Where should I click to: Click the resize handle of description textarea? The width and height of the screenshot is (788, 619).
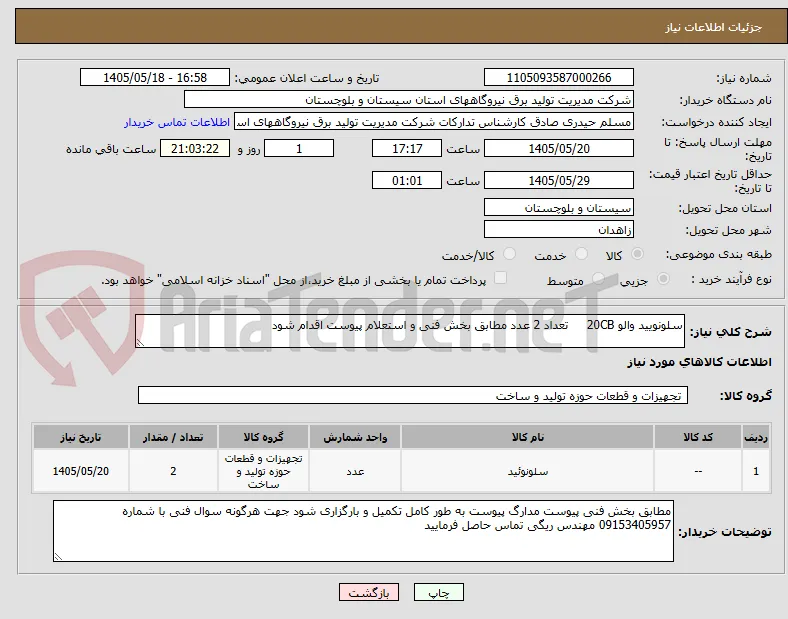coord(140,343)
